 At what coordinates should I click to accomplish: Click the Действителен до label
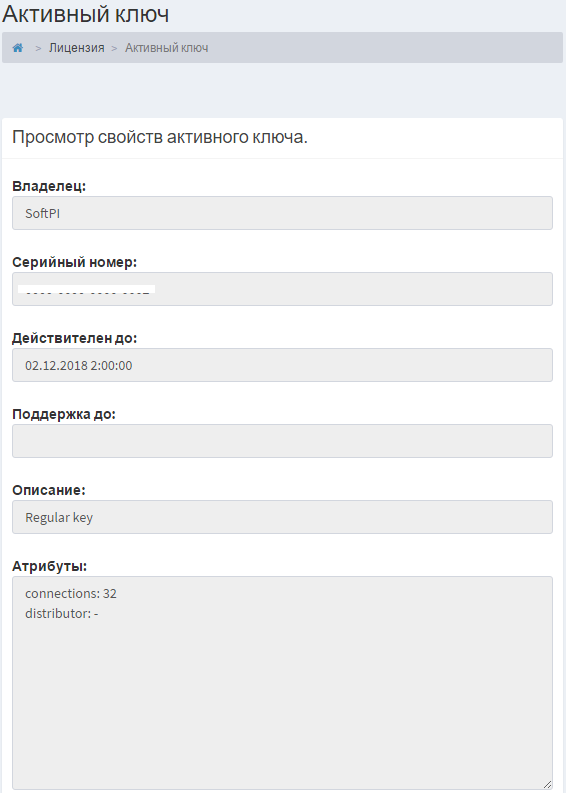(x=74, y=338)
